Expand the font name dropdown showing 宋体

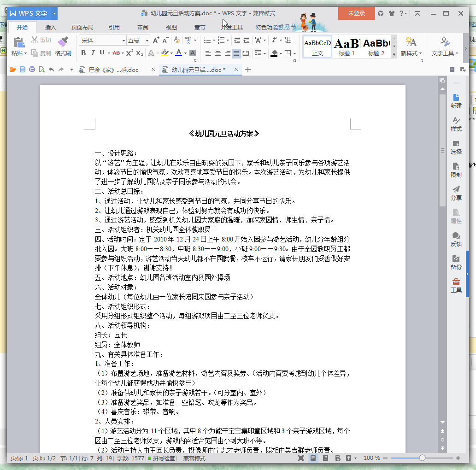tap(123, 41)
